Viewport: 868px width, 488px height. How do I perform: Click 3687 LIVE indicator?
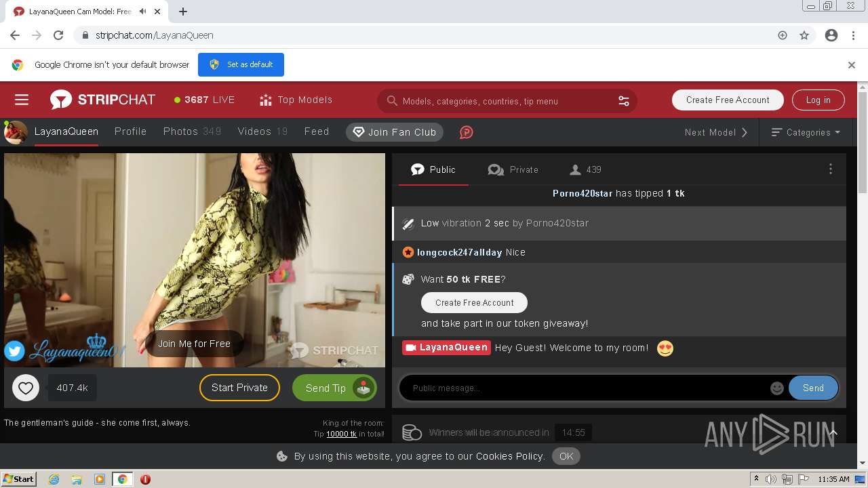coord(204,100)
